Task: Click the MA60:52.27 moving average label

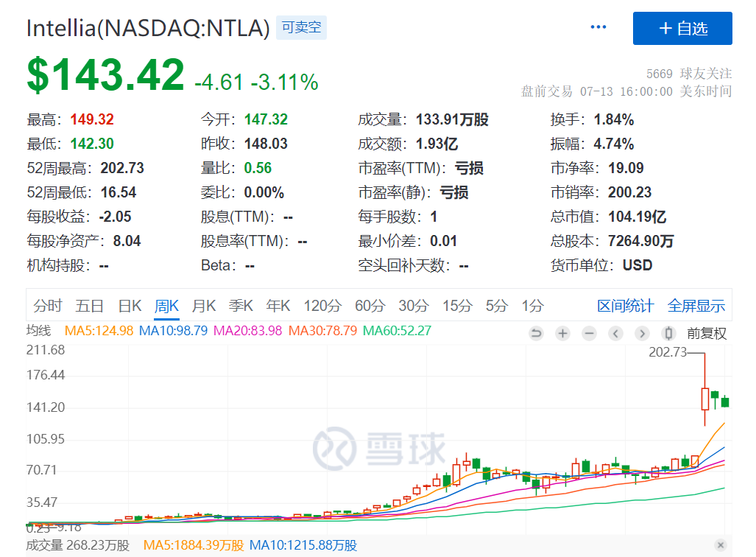Action: pos(398,331)
